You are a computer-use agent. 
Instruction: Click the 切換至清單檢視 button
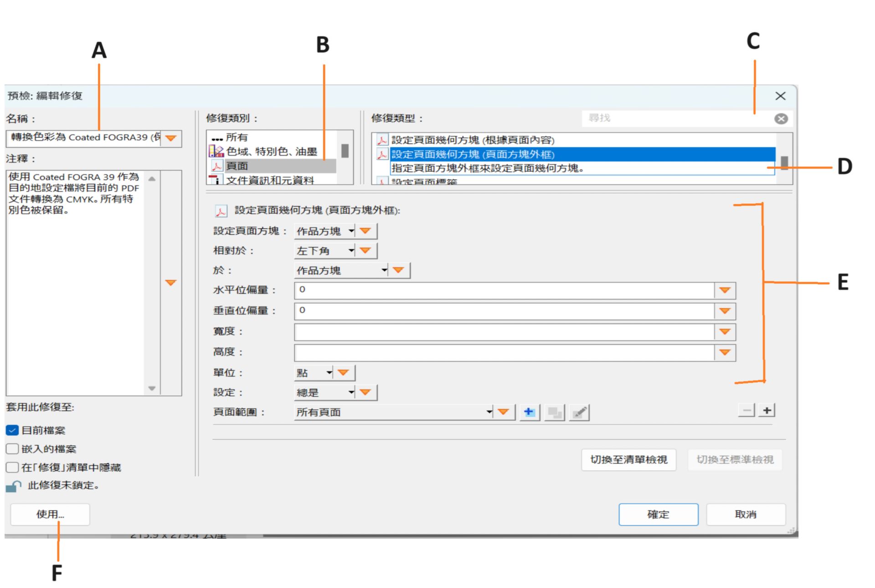628,459
